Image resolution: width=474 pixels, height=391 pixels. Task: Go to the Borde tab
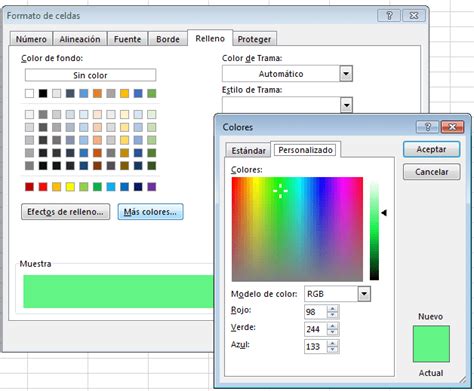pos(168,39)
